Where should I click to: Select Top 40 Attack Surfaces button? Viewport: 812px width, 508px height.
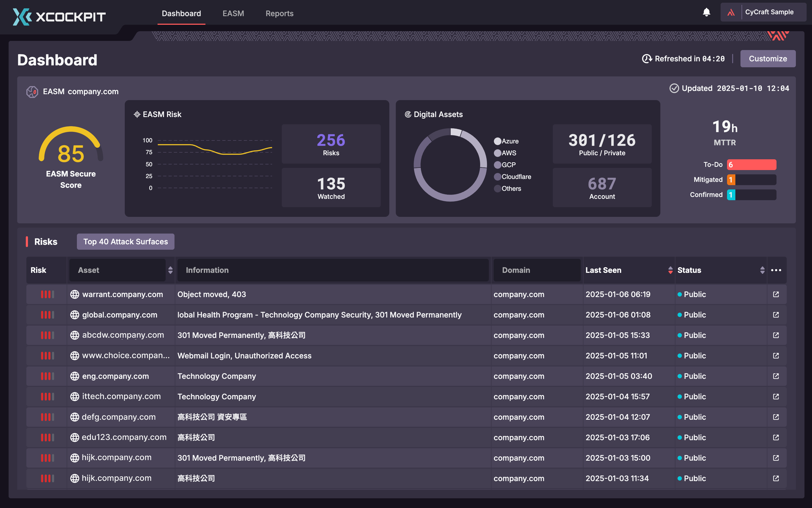click(126, 242)
